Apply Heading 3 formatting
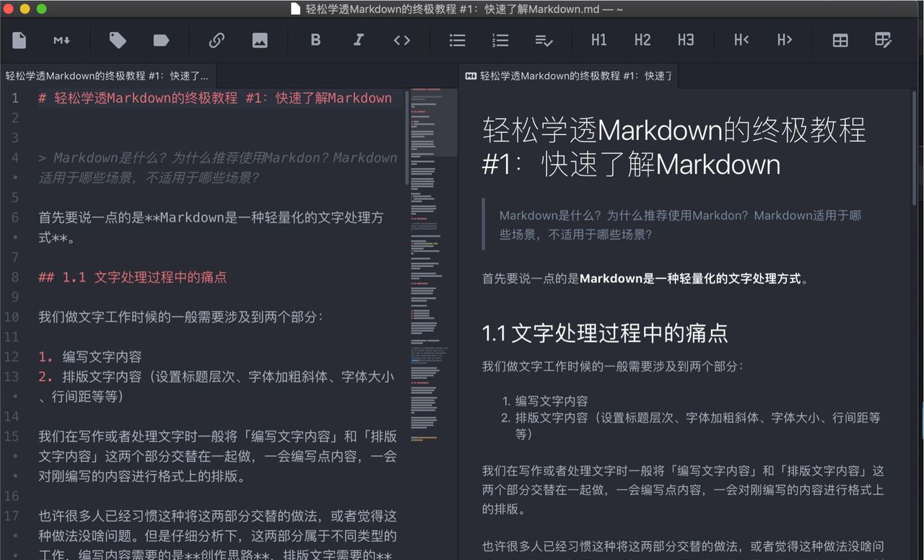Screen dimensions: 924x560 point(686,40)
